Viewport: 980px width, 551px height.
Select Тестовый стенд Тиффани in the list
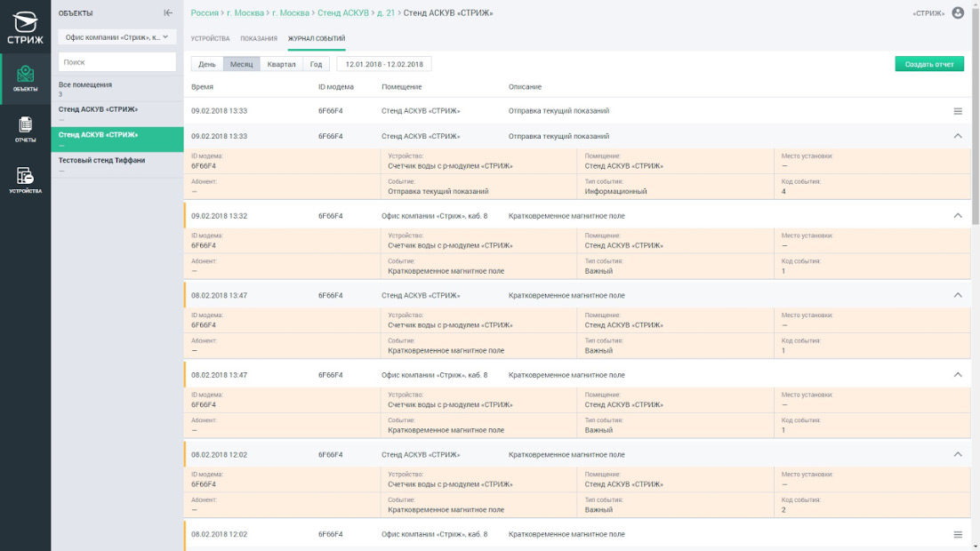tap(116, 165)
